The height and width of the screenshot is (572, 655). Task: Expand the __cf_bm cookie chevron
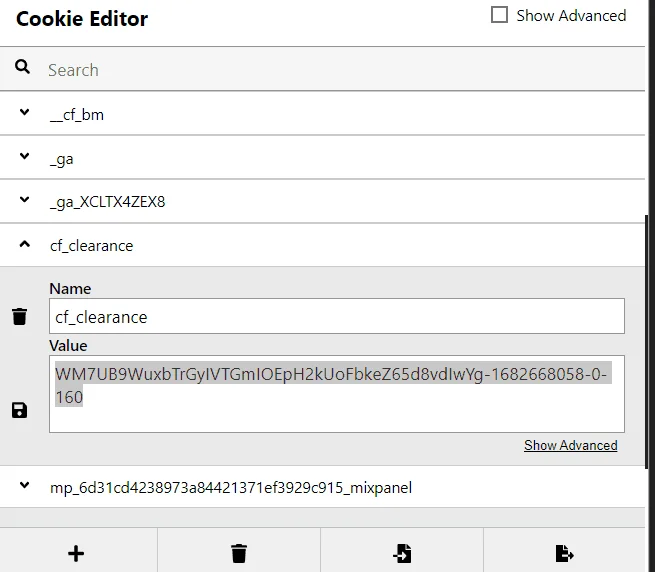25,112
